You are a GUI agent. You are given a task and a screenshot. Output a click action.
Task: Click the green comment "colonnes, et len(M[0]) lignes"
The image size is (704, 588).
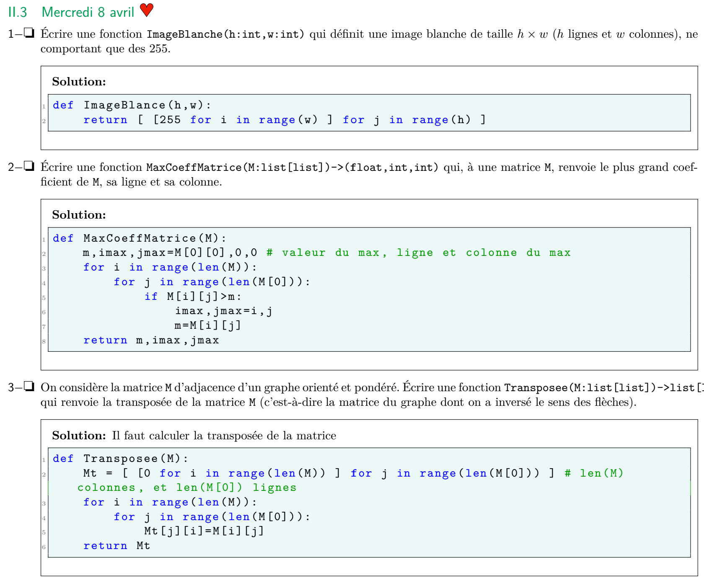pos(187,487)
